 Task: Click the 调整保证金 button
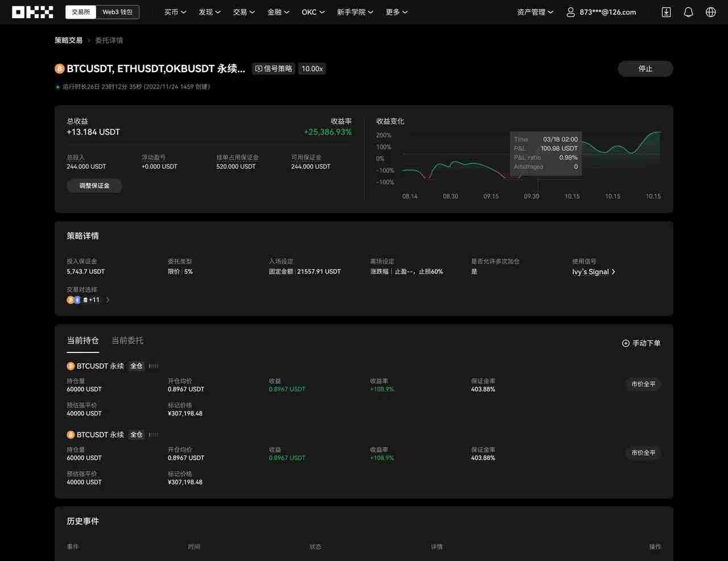pyautogui.click(x=94, y=185)
